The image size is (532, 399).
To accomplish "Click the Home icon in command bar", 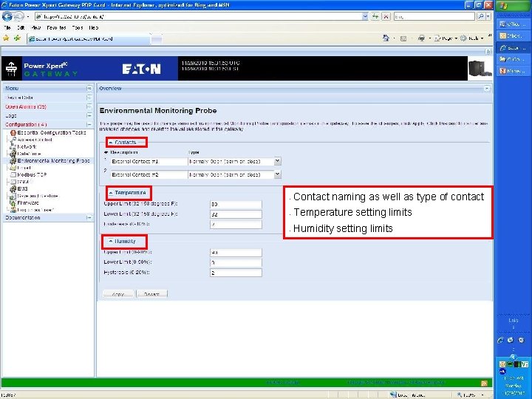I will click(386, 38).
